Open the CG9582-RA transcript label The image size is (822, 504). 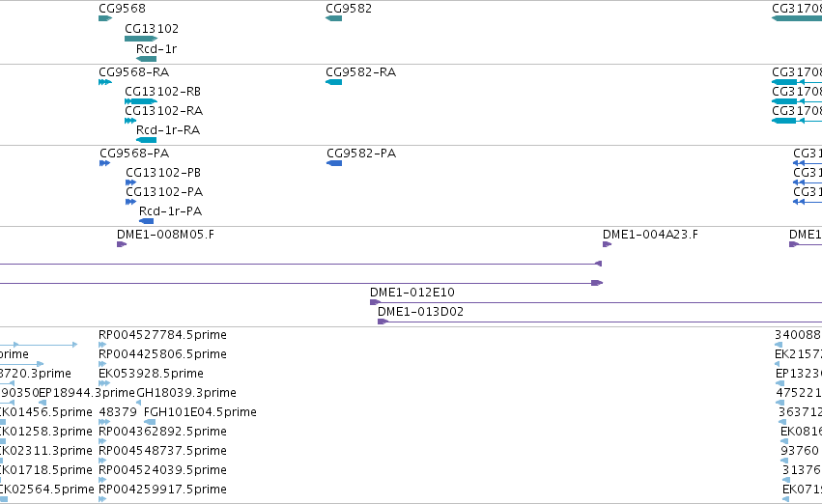pos(360,71)
